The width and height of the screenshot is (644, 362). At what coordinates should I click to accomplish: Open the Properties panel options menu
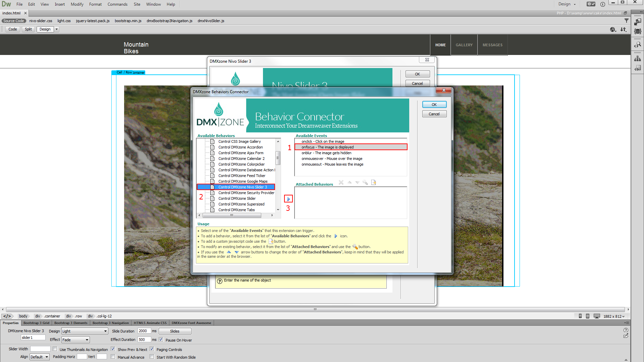[626, 323]
